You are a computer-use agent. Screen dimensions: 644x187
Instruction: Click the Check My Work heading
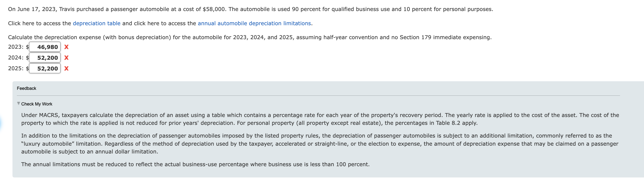[x=37, y=104]
